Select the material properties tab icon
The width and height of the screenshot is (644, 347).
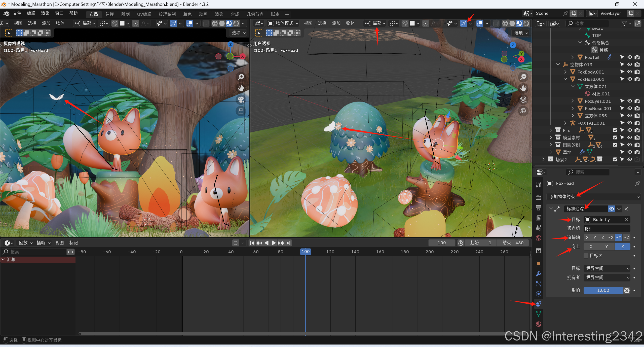pyautogui.click(x=538, y=324)
